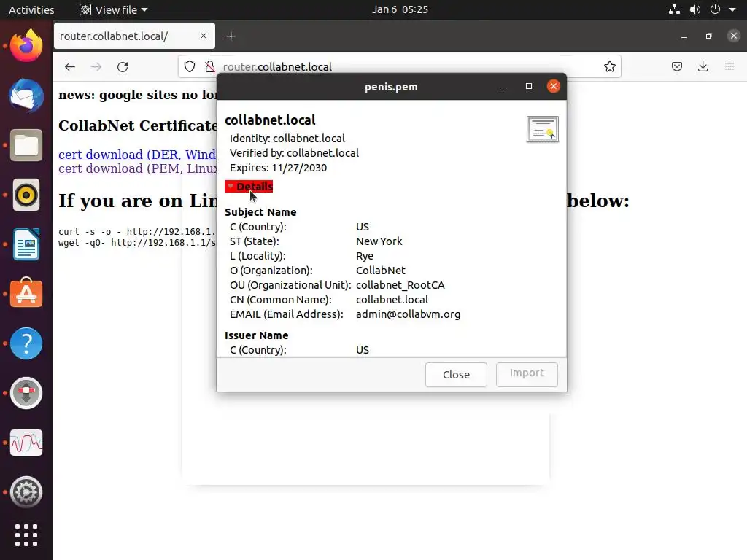747x560 pixels.
Task: Click the certificate icon in the dialog
Action: tap(542, 129)
